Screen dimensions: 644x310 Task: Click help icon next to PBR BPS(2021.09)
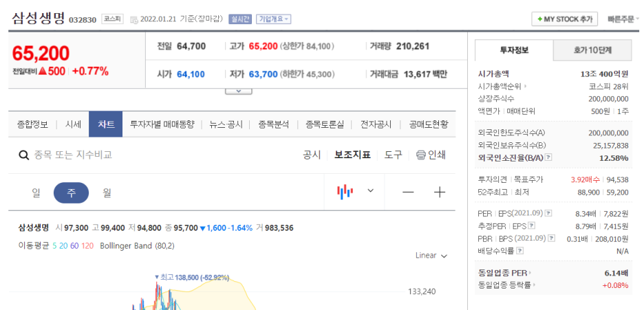pyautogui.click(x=552, y=239)
